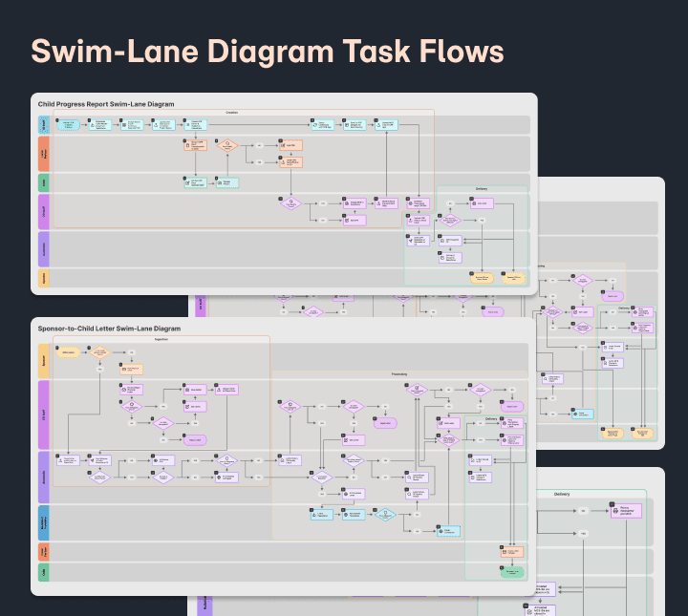The width and height of the screenshot is (688, 616).
Task: Click the yellow start node in Letter diagram Sponsor lane
Action: point(68,352)
